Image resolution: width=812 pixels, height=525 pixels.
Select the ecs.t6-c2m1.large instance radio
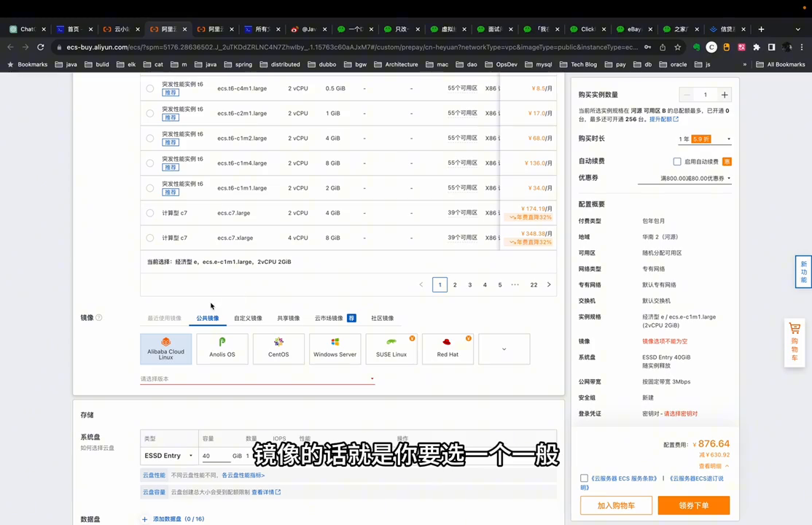click(149, 114)
